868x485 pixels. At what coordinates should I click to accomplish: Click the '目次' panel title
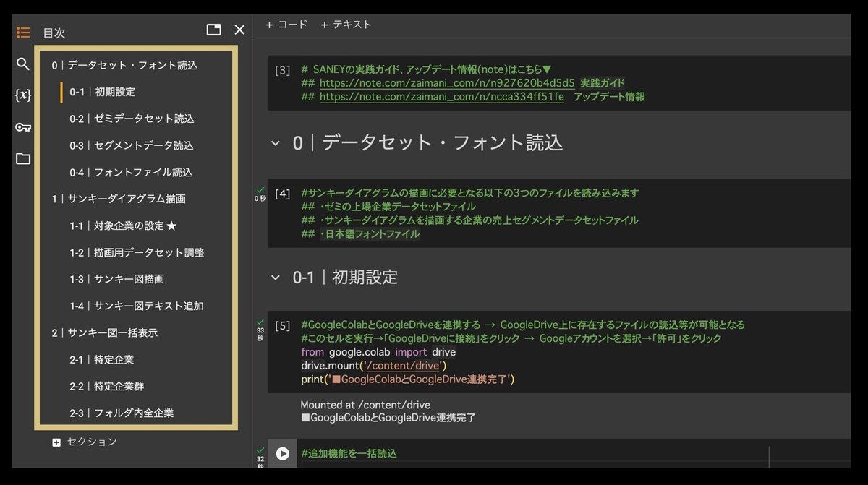pyautogui.click(x=54, y=33)
